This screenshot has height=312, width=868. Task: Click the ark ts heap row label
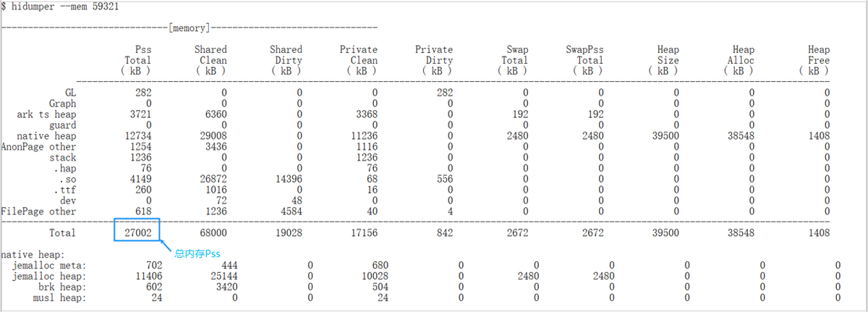tap(46, 114)
